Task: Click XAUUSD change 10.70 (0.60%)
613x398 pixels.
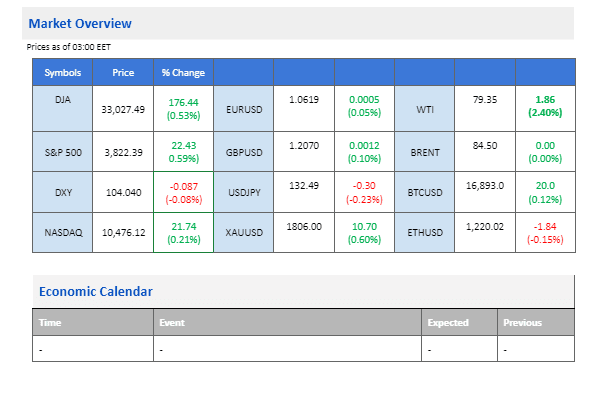Action: pyautogui.click(x=364, y=233)
